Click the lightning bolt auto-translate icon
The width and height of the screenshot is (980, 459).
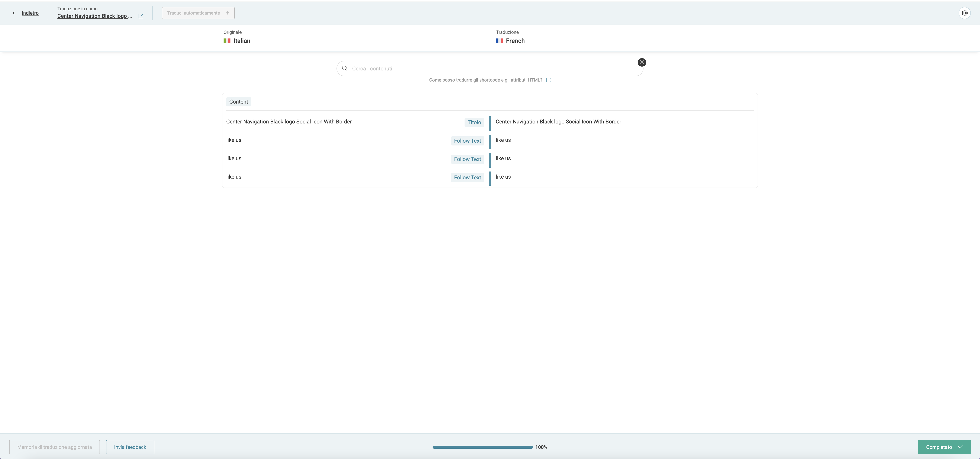tap(228, 13)
